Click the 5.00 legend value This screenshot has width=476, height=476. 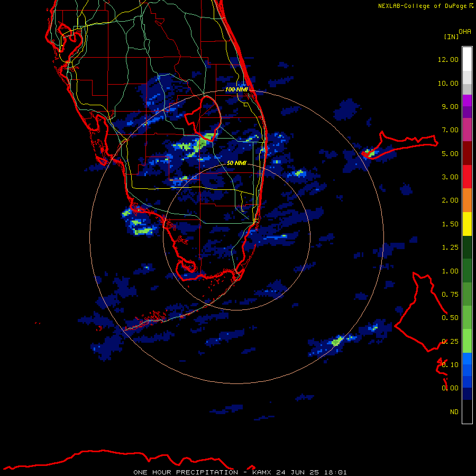[x=450, y=153]
